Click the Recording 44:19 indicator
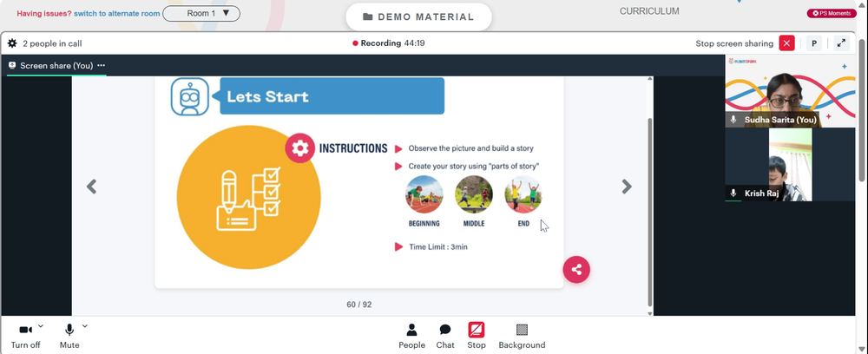 pos(389,43)
